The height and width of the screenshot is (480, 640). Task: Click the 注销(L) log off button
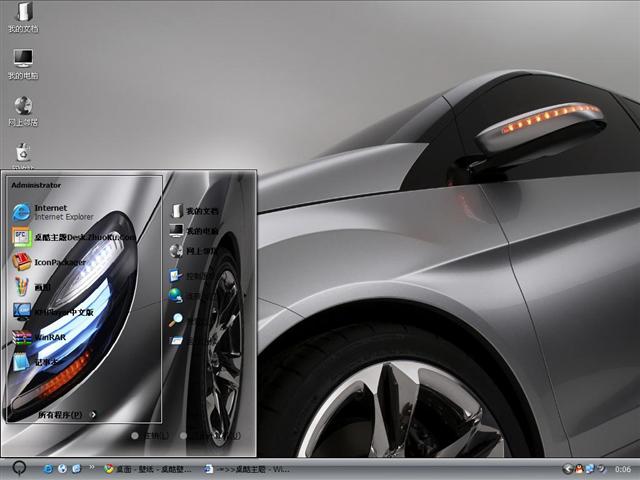pyautogui.click(x=150, y=436)
